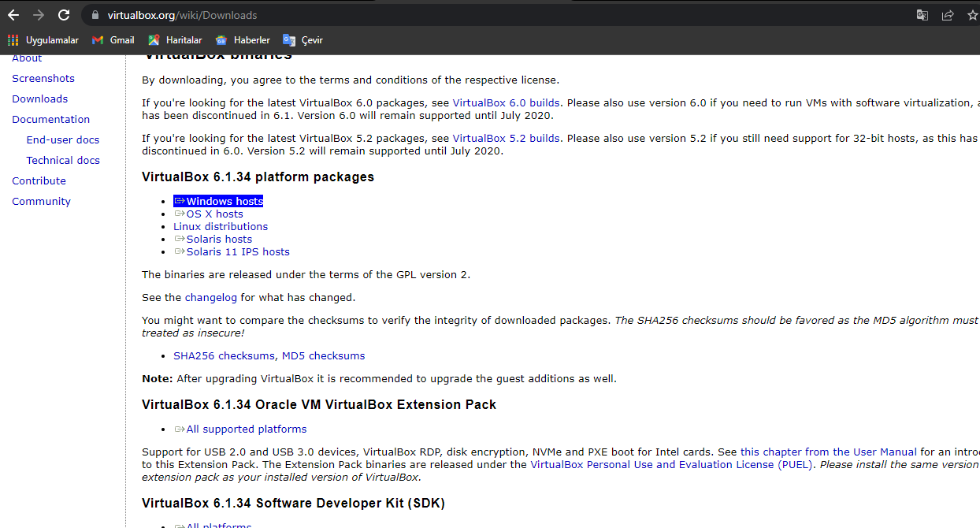This screenshot has width=980, height=528.
Task: Download the OS X hosts package
Action: click(x=209, y=214)
